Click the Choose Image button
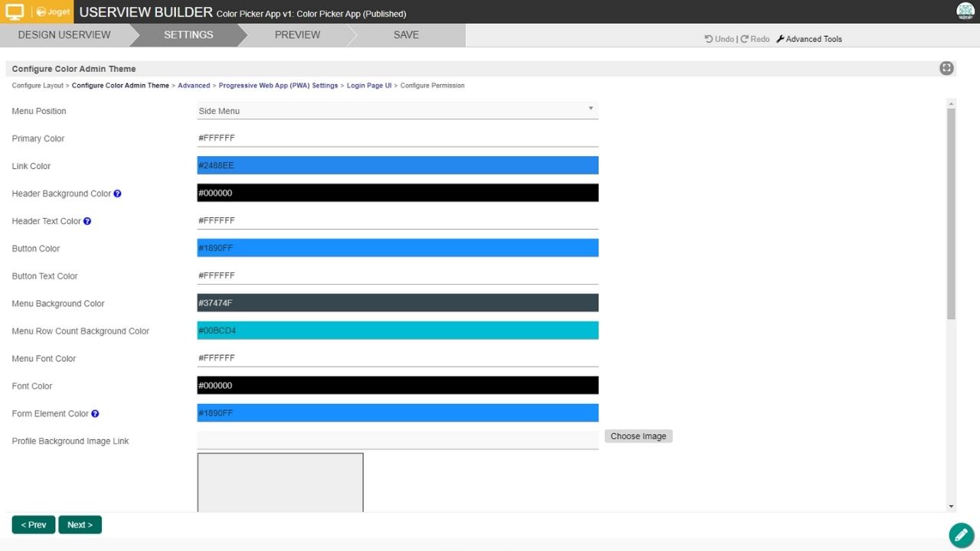This screenshot has width=980, height=551. click(638, 436)
